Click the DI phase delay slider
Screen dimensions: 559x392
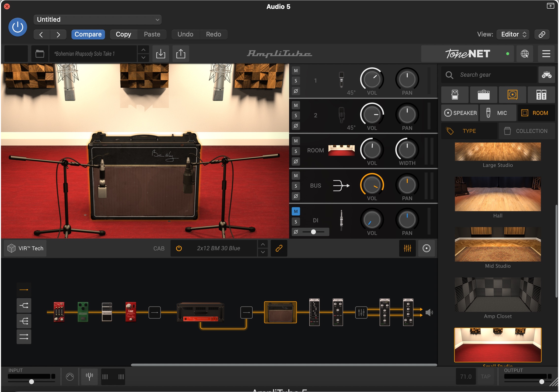click(x=314, y=232)
